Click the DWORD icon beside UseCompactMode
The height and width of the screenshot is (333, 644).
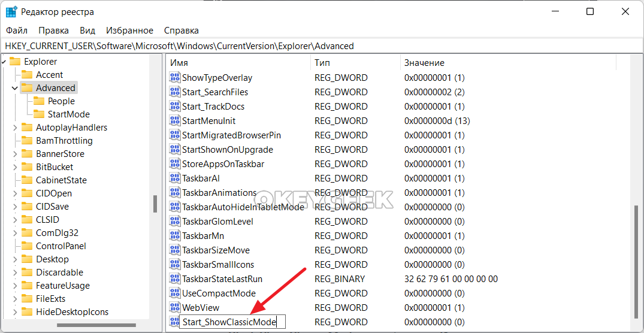175,293
